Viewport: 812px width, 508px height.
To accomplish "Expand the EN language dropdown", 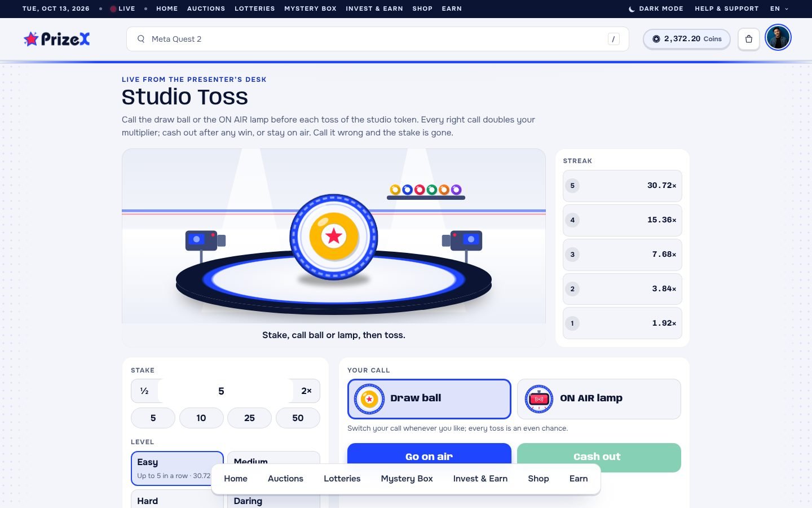I will 779,8.
